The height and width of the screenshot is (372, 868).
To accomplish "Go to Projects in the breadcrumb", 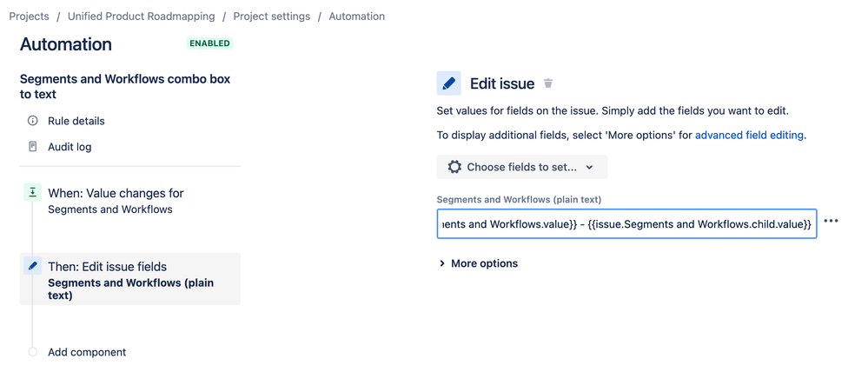I will pyautogui.click(x=30, y=16).
